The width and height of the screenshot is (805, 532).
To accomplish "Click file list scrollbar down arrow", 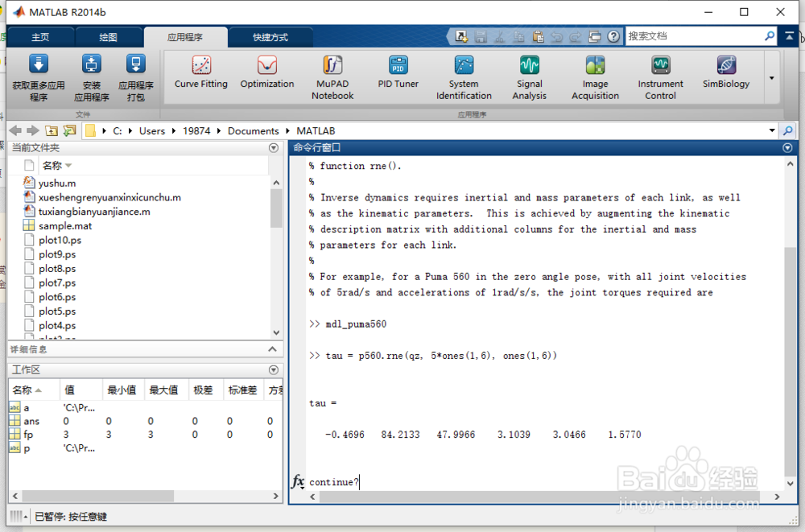I will [x=277, y=332].
